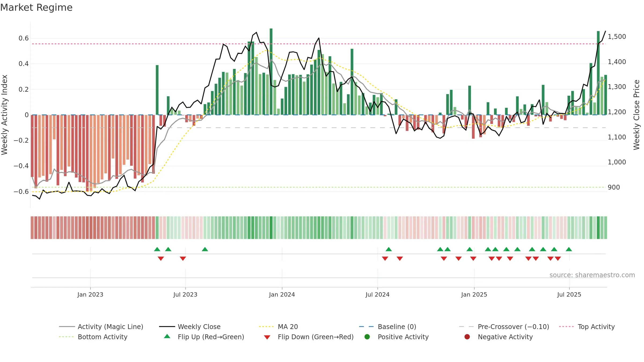
Task: Toggle the Top Activity legend entry
Action: 587,327
